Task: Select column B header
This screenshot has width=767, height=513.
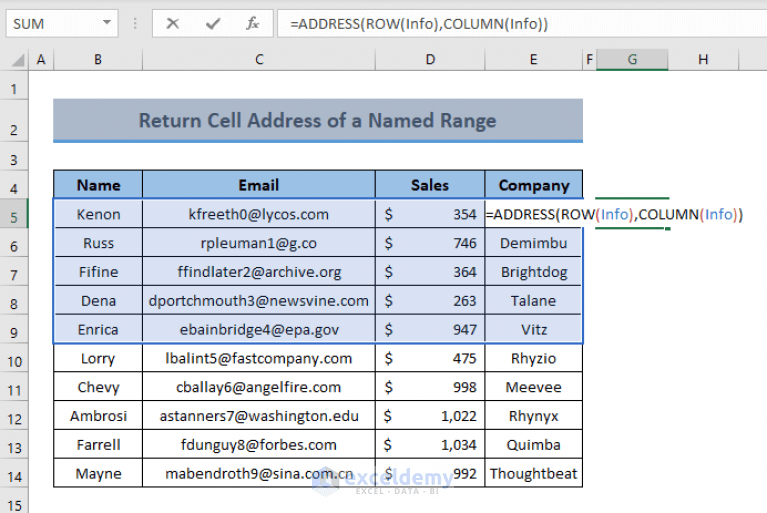Action: 98,60
